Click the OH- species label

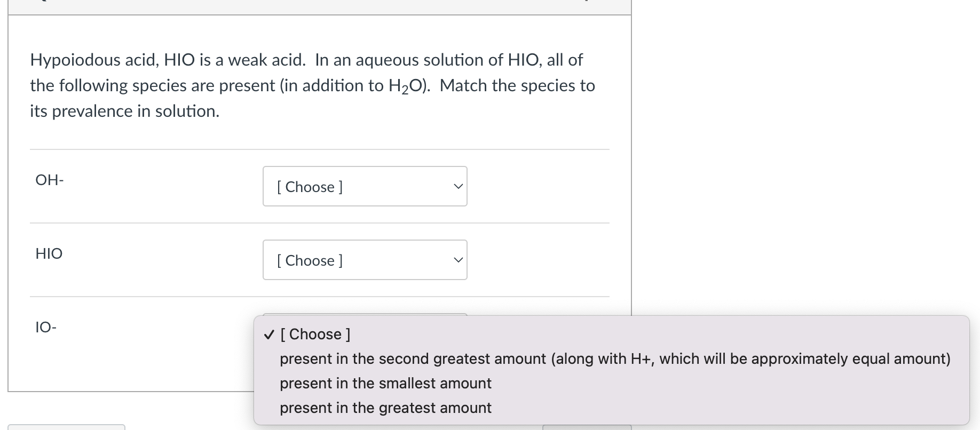coord(49,180)
